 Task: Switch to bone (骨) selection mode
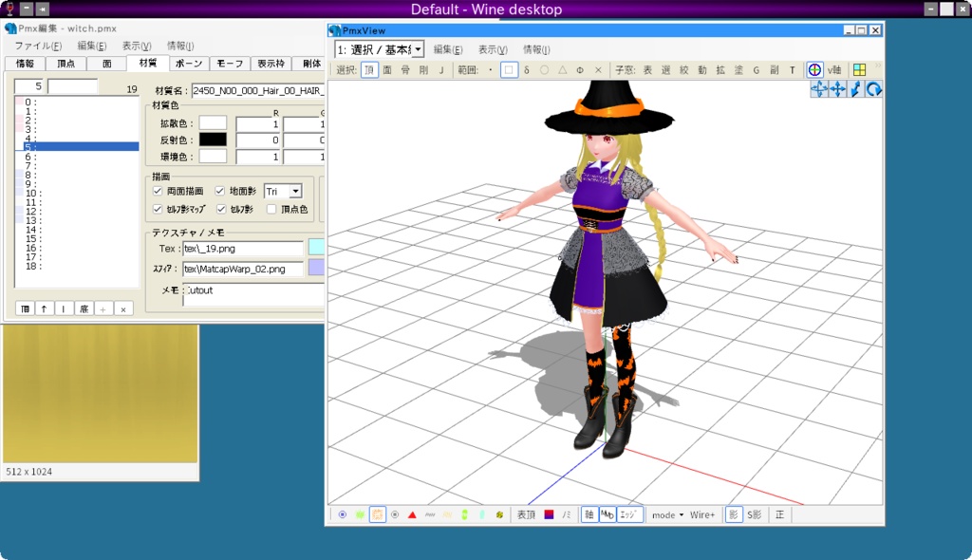coord(406,69)
